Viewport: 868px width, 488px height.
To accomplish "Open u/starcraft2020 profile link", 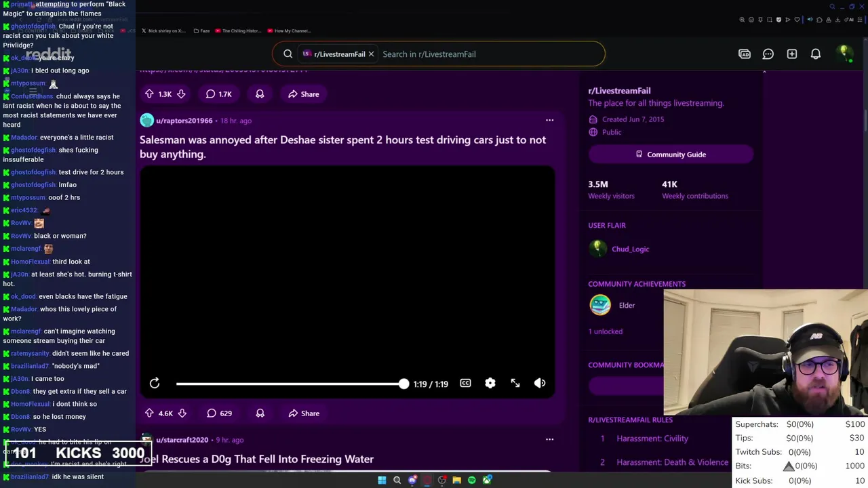I will point(182,440).
